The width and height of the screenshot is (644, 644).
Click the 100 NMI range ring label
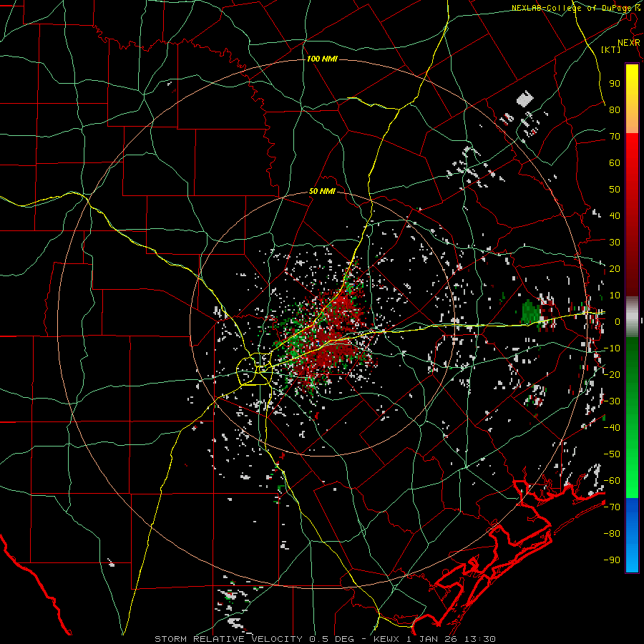pos(322,59)
